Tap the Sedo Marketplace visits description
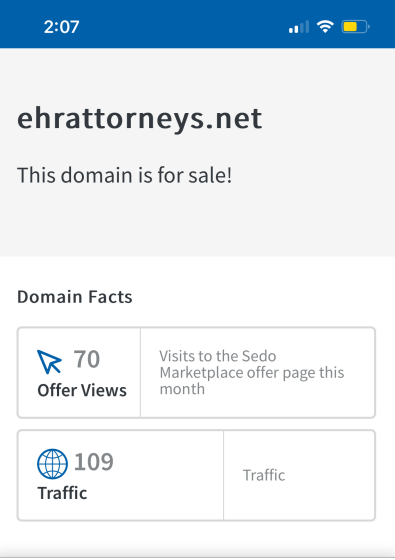Image resolution: width=395 pixels, height=560 pixels. 252,372
